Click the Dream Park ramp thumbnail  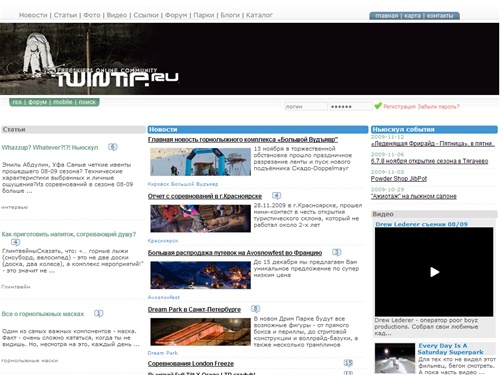click(200, 332)
